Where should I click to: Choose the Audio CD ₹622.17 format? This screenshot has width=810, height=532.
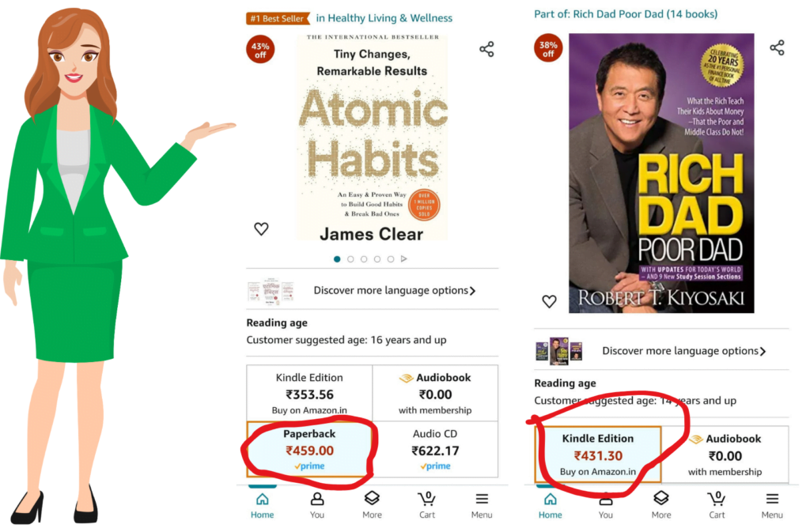coord(435,450)
